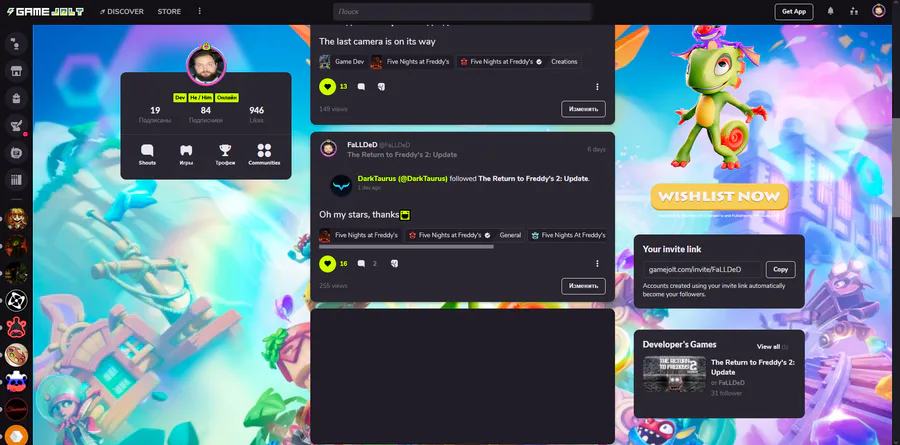Click the He / Him badge
This screenshot has width=900, height=445.
pos(201,98)
